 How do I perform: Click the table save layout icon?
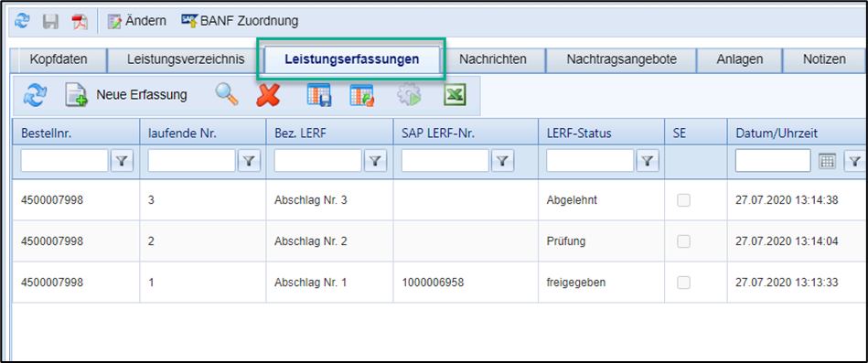pyautogui.click(x=319, y=95)
